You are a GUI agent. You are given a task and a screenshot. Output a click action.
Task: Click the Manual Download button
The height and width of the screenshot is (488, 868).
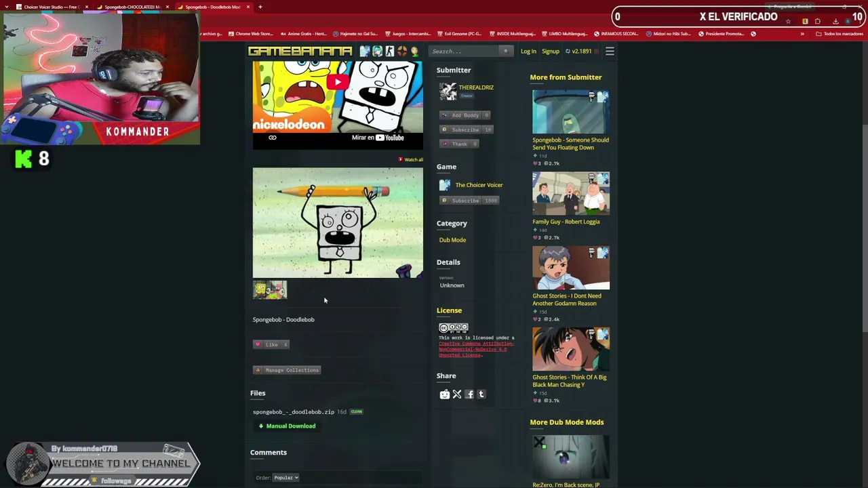[x=287, y=426]
